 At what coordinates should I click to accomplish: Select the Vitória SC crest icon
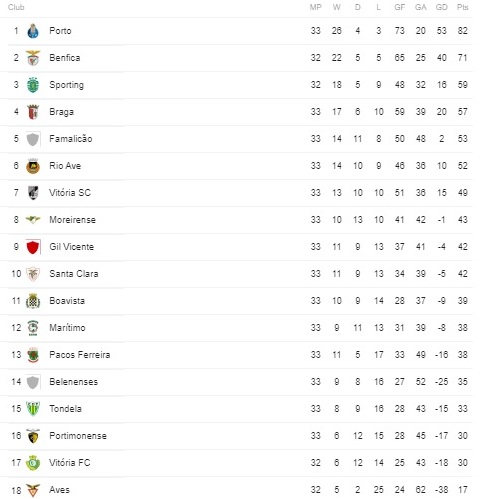pos(33,193)
